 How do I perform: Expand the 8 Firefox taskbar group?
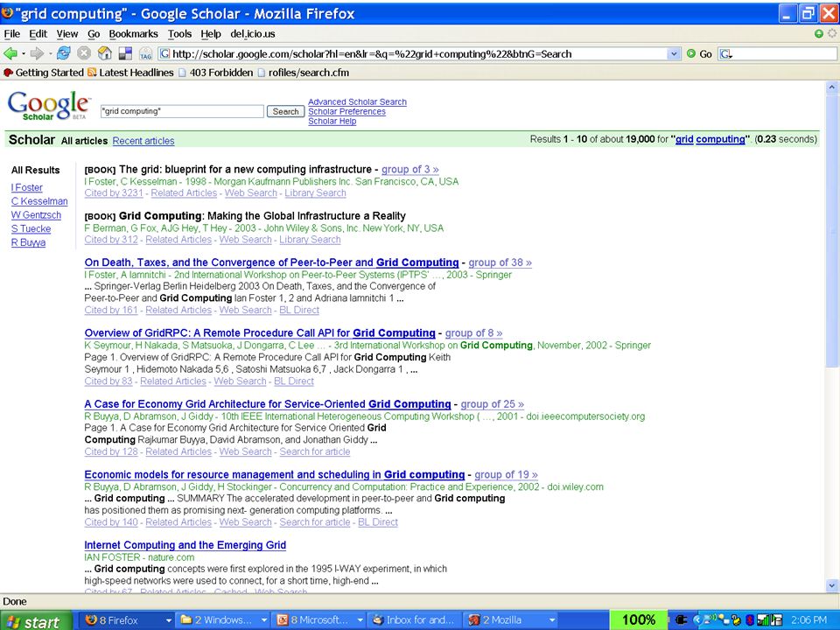pos(168,620)
